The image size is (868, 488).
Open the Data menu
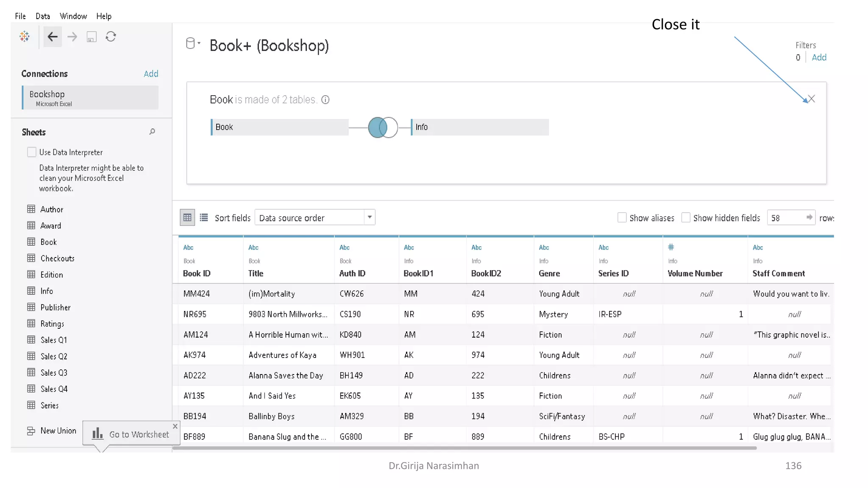43,16
